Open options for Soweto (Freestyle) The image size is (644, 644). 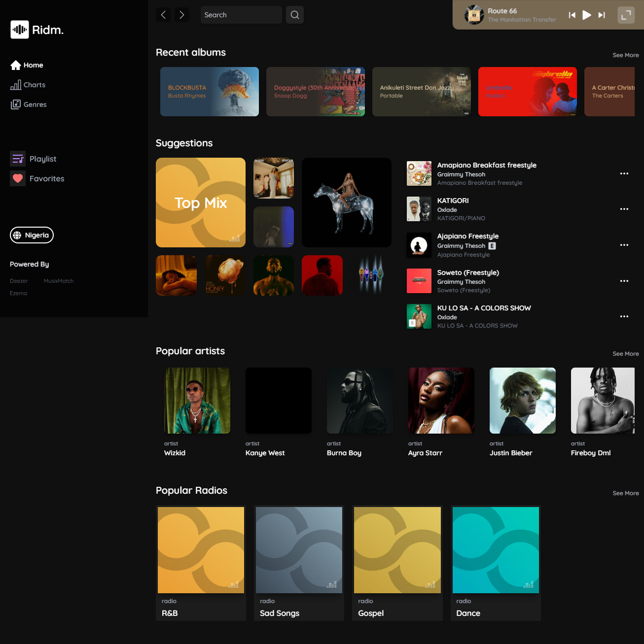(624, 281)
